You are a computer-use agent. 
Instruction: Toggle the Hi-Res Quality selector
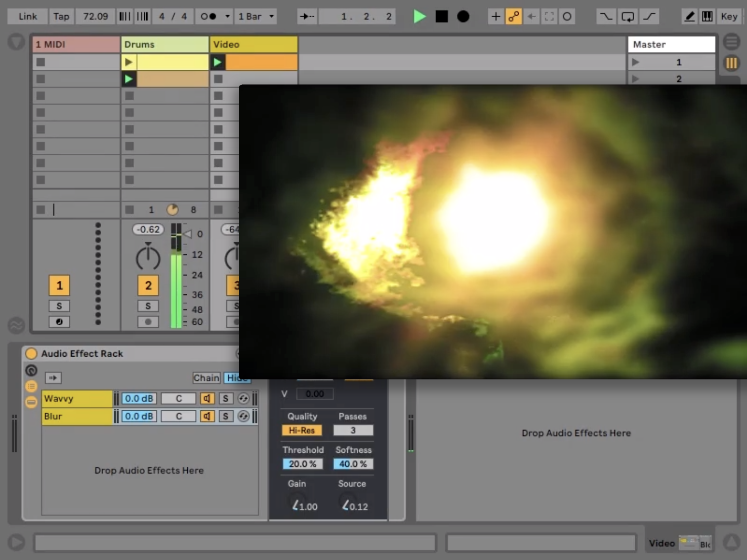click(x=302, y=430)
